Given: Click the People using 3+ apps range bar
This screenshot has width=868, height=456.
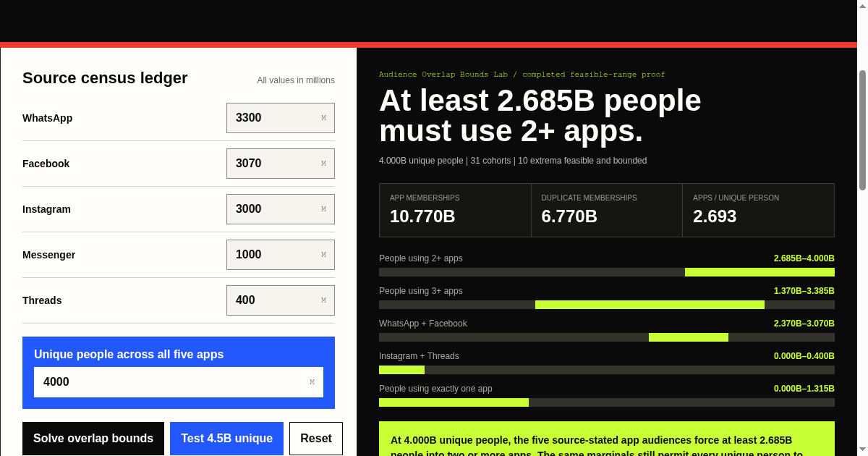Looking at the screenshot, I should 607,305.
